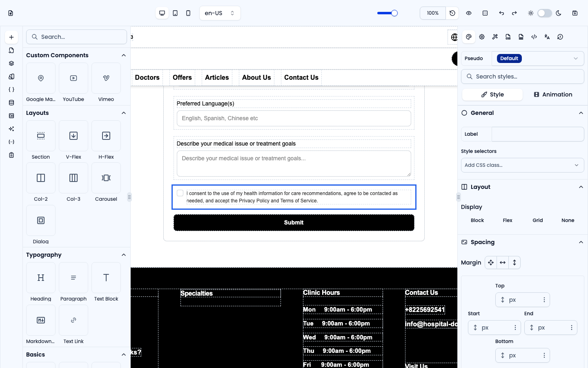The image size is (588, 368).
Task: Check the health information consent checkbox
Action: [x=180, y=193]
